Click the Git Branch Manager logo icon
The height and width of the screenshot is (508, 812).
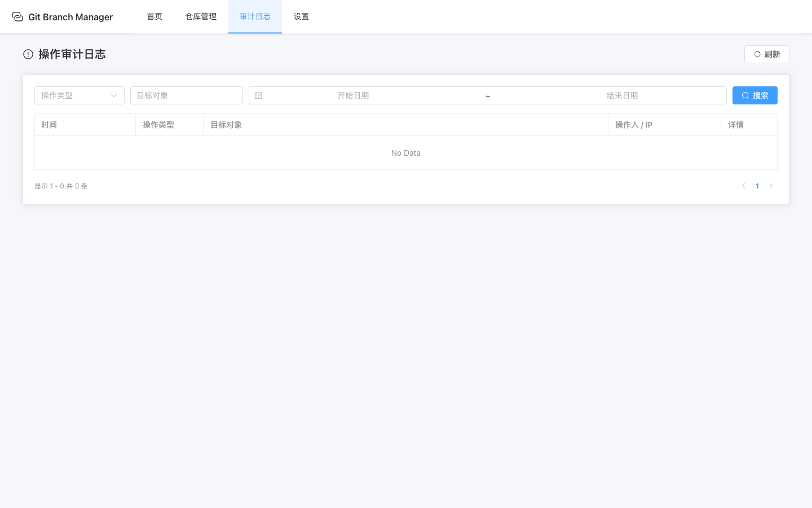click(x=17, y=17)
